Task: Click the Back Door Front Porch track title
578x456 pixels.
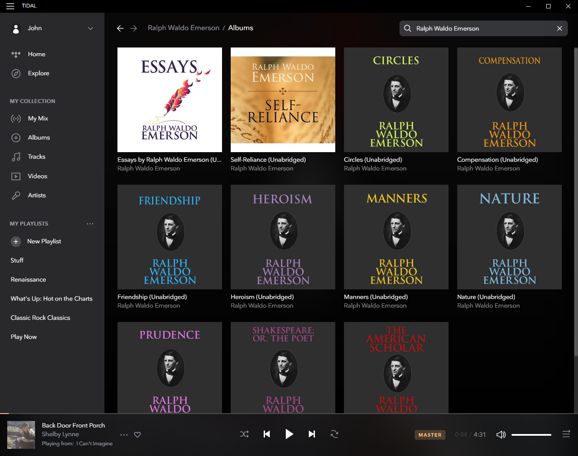Action: point(73,425)
